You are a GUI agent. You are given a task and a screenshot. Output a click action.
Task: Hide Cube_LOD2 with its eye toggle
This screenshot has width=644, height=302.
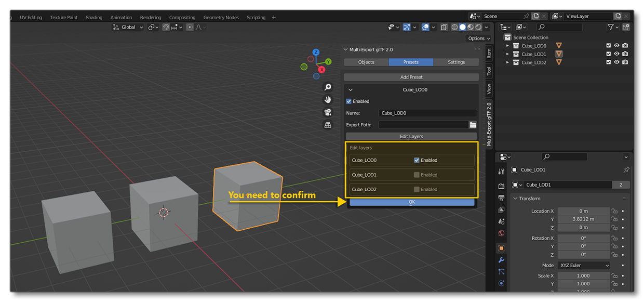(616, 62)
